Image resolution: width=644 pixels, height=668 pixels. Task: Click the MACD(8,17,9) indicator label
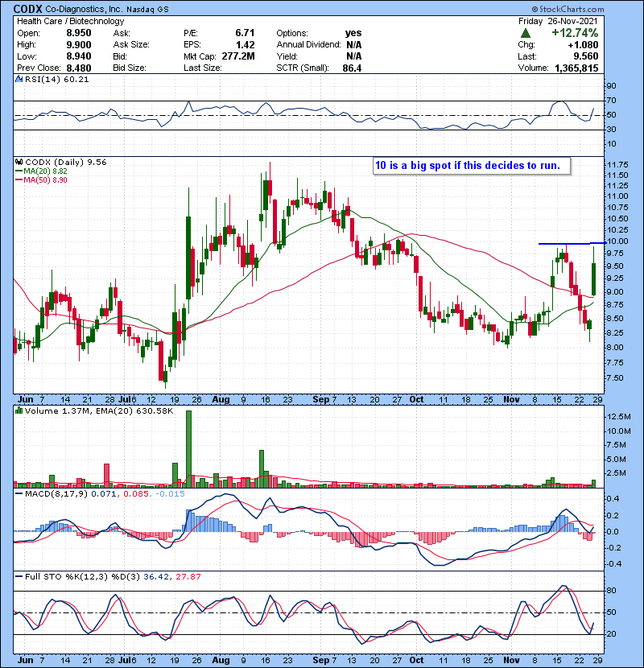56,494
